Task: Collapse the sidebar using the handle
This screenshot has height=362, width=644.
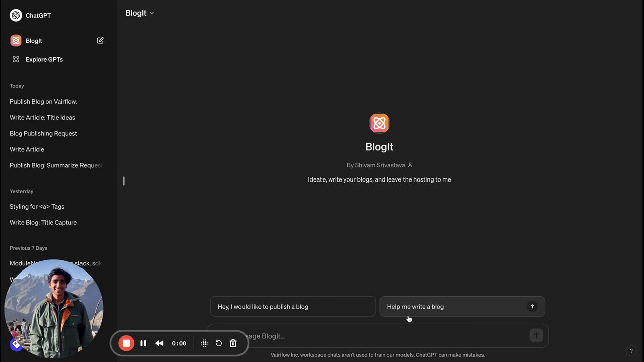Action: pos(123,180)
